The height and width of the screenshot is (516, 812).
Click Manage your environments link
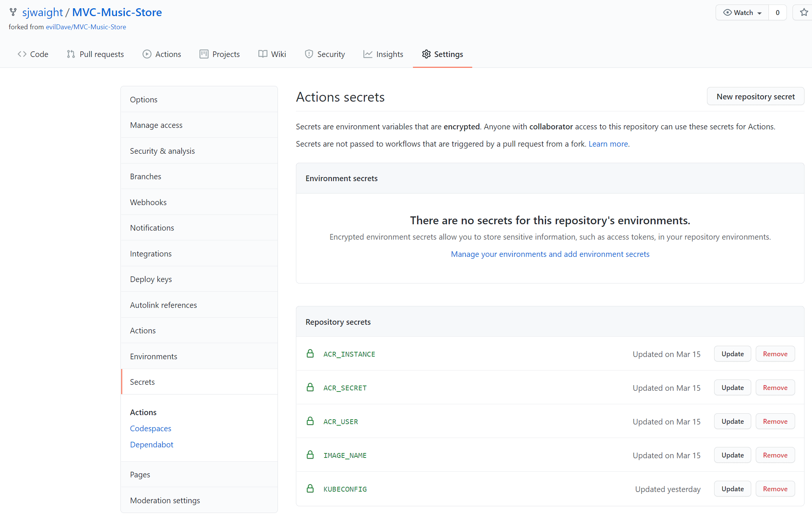click(550, 254)
